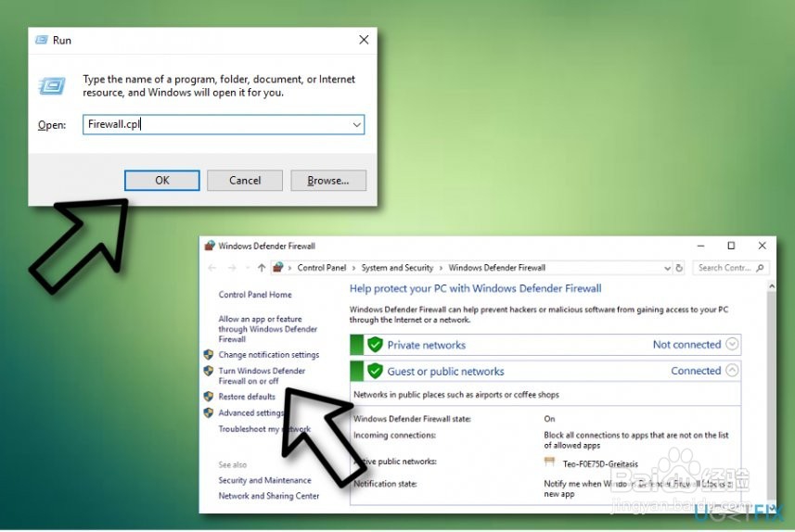Select Windows Defender Firewall breadcrumb
Screen dimensions: 795x532
[497, 268]
